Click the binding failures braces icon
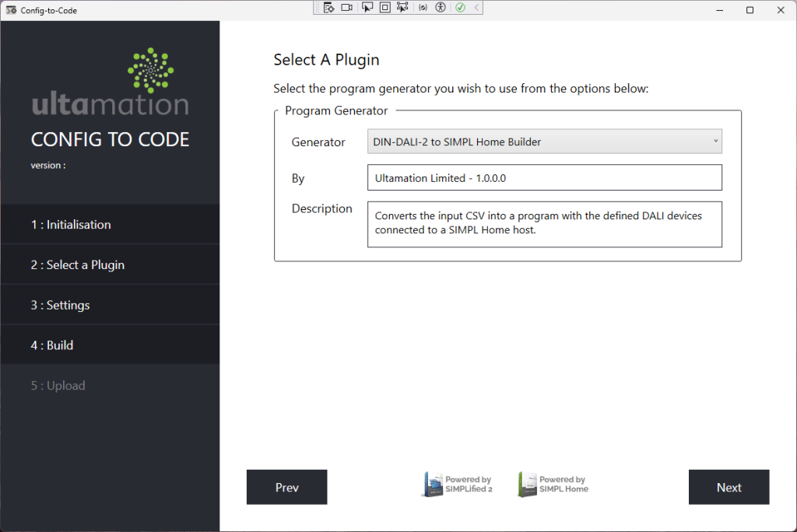797x532 pixels. point(423,8)
